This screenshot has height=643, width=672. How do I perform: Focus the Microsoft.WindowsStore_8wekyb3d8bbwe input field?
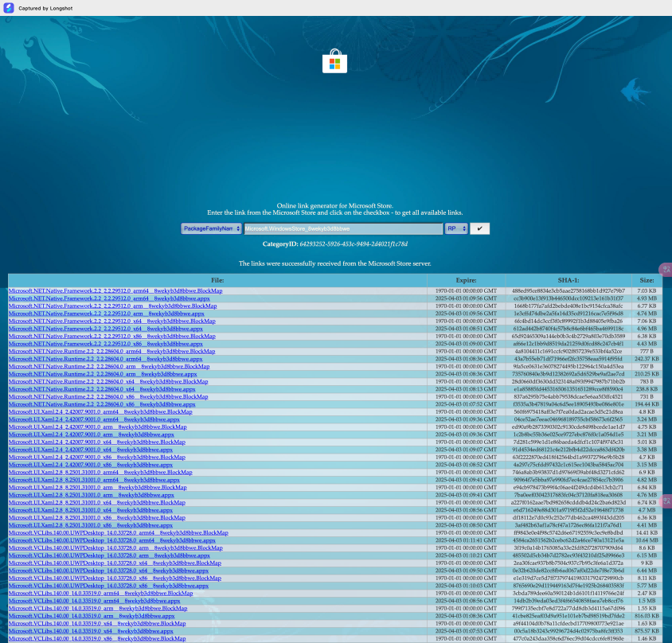click(343, 228)
